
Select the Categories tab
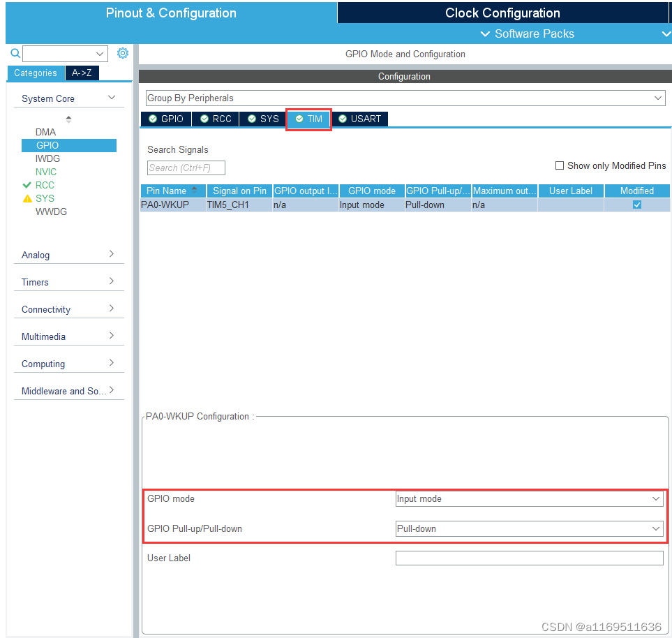pyautogui.click(x=36, y=73)
